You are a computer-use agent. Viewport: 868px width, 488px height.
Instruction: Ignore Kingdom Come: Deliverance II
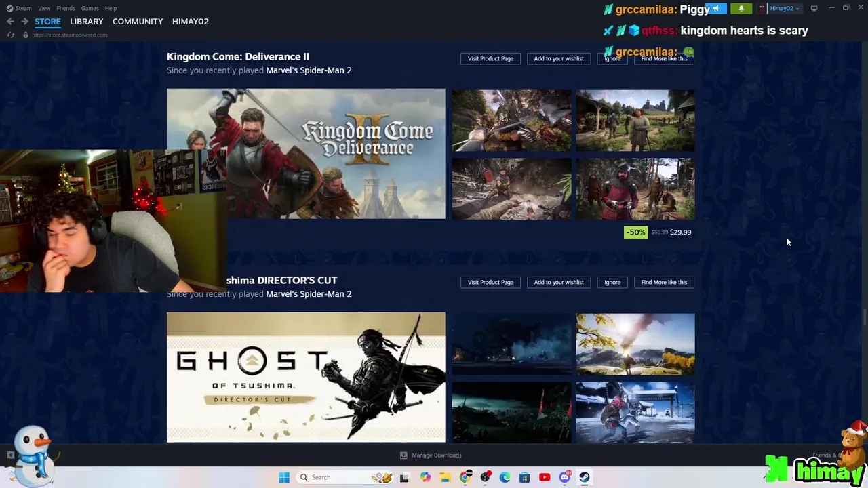(612, 58)
